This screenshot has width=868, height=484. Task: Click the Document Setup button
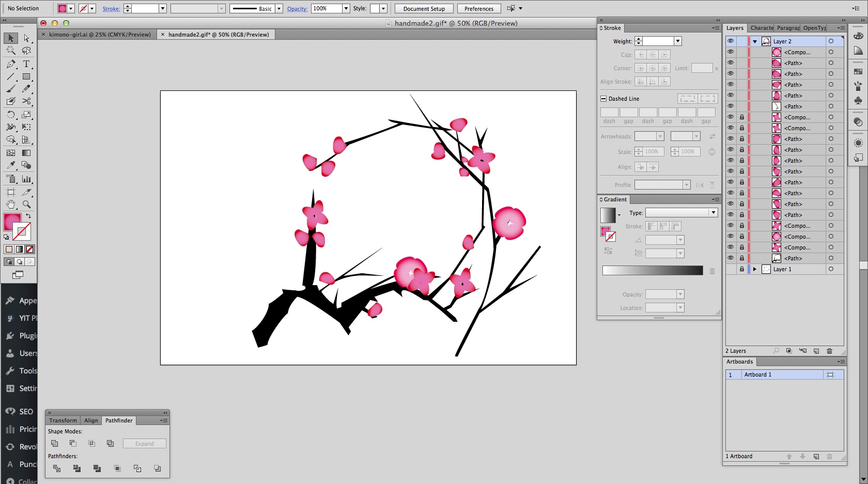point(424,9)
